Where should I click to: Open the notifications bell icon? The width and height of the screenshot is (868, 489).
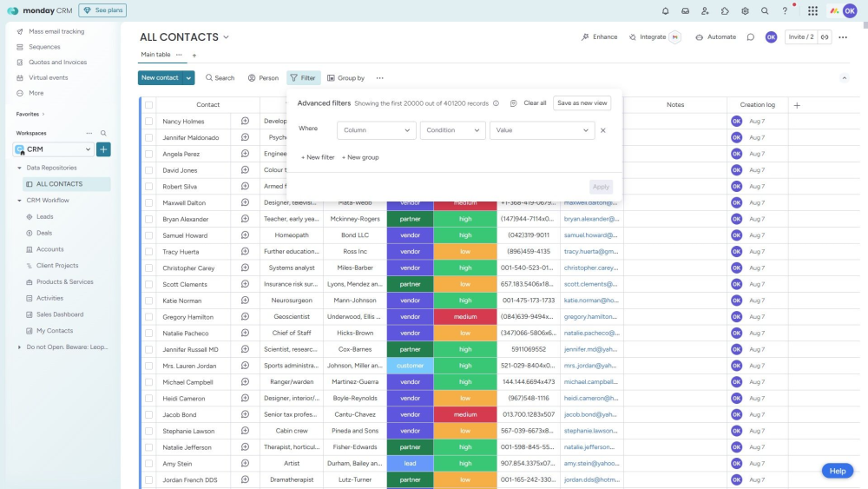point(666,11)
